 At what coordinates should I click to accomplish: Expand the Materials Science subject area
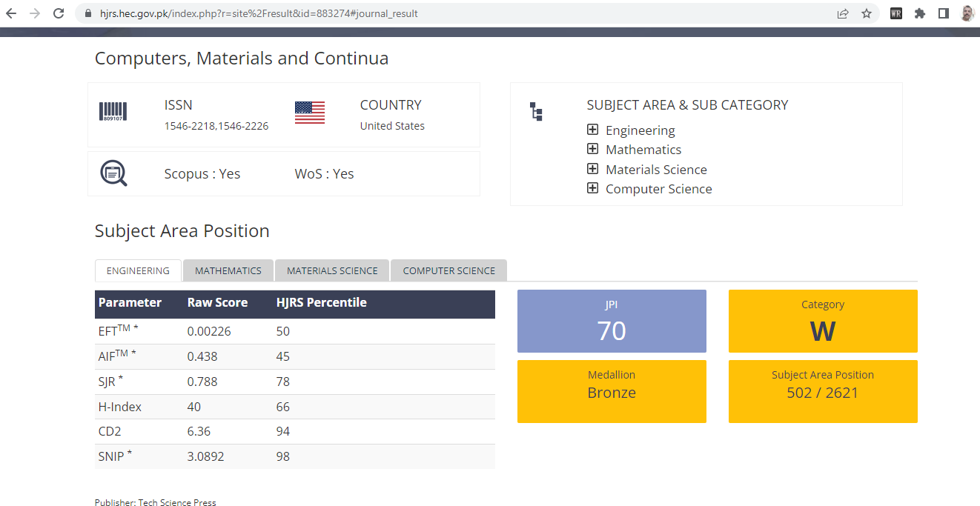point(592,169)
